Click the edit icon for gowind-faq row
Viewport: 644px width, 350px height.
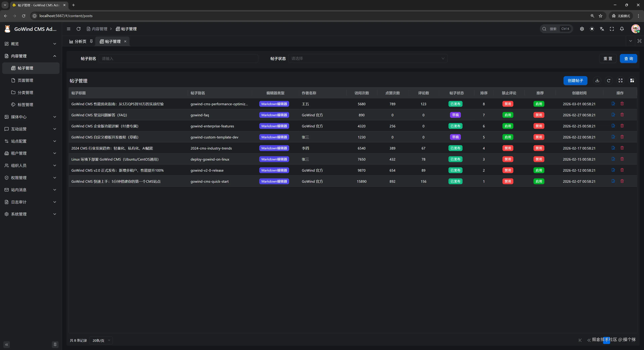pos(613,115)
